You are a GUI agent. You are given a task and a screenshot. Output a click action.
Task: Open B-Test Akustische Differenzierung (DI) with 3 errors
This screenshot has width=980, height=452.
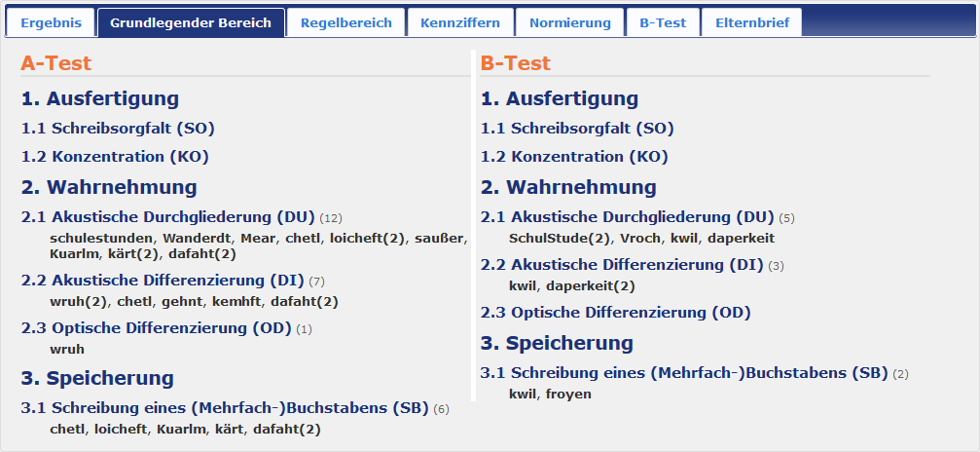pos(622,264)
